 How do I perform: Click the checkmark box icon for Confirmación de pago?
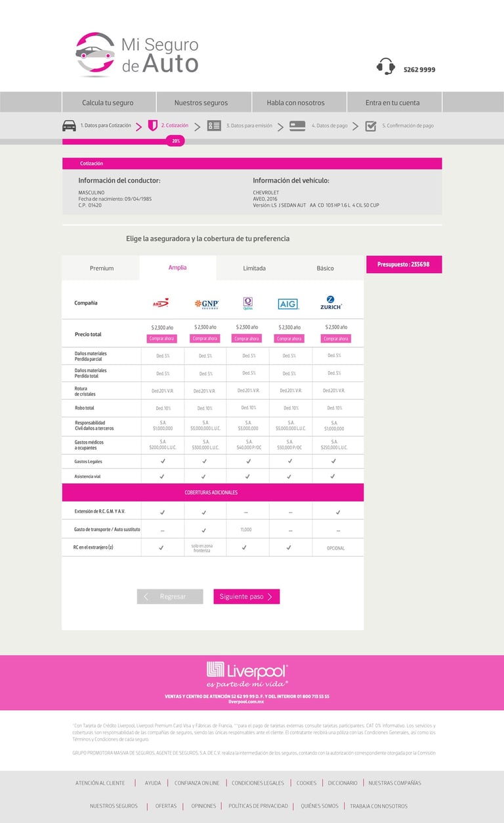point(371,125)
